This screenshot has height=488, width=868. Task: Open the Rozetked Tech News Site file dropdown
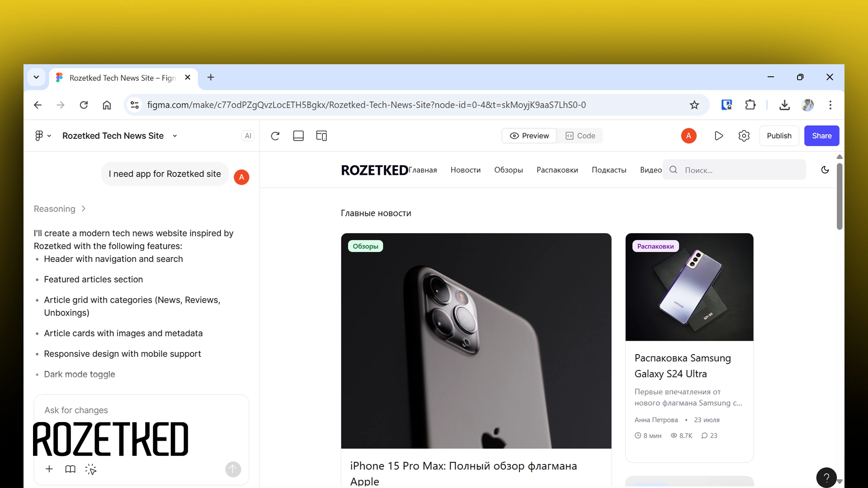tap(175, 136)
